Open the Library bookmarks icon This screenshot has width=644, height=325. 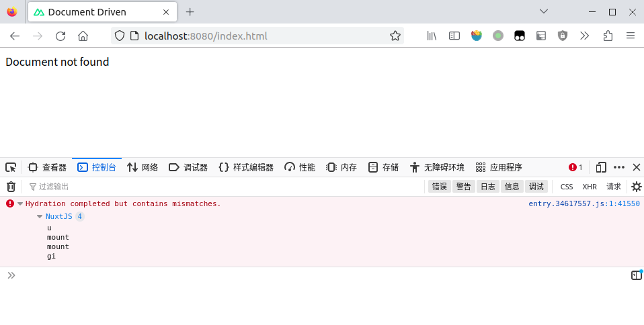432,36
